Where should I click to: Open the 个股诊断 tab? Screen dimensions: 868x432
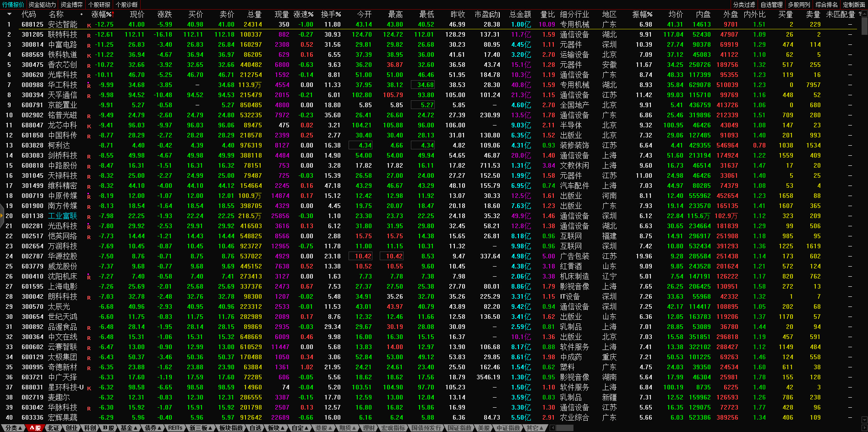click(x=127, y=5)
